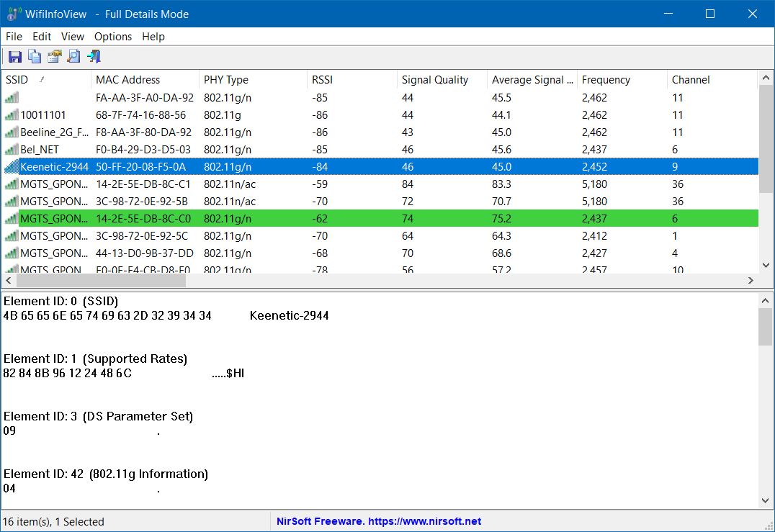Sort by the Average Signal column header
This screenshot has height=532, width=775.
532,79
